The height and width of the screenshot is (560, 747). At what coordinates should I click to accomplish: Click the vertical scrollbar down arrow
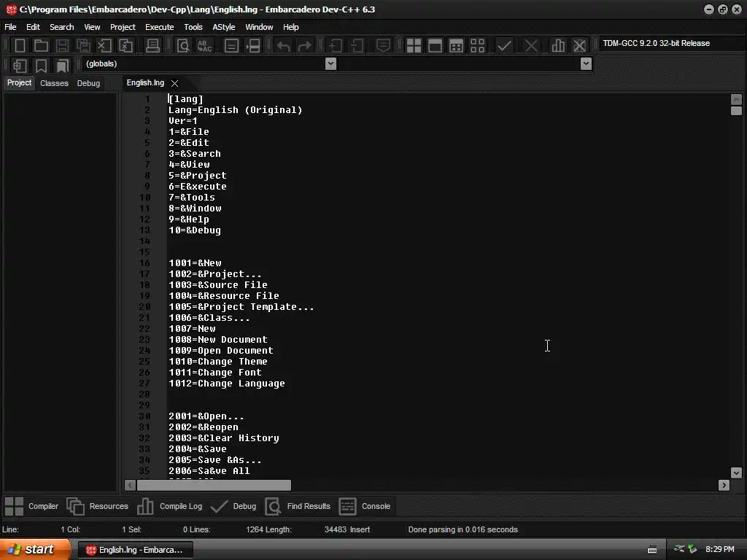[x=736, y=472]
